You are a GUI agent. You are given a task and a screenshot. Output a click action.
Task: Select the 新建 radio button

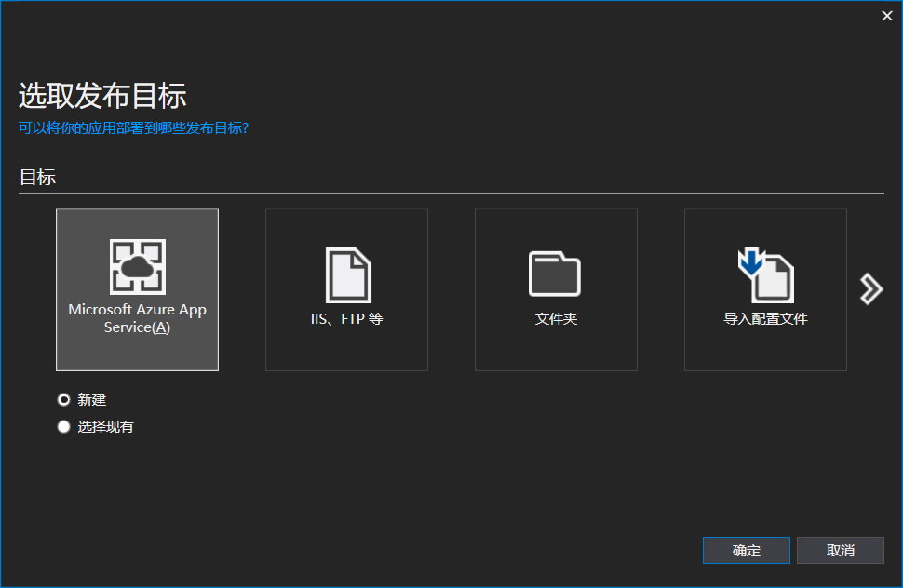pos(64,399)
